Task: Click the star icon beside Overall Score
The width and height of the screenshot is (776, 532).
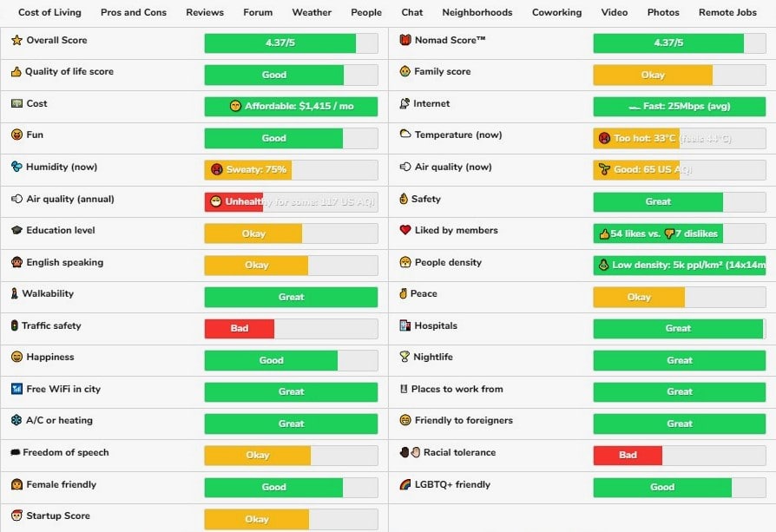Action: tap(16, 41)
